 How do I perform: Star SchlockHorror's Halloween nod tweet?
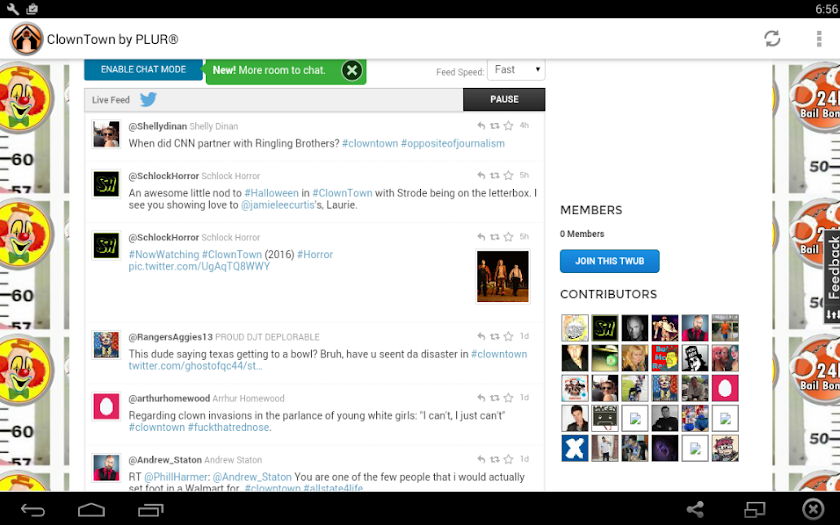click(508, 175)
